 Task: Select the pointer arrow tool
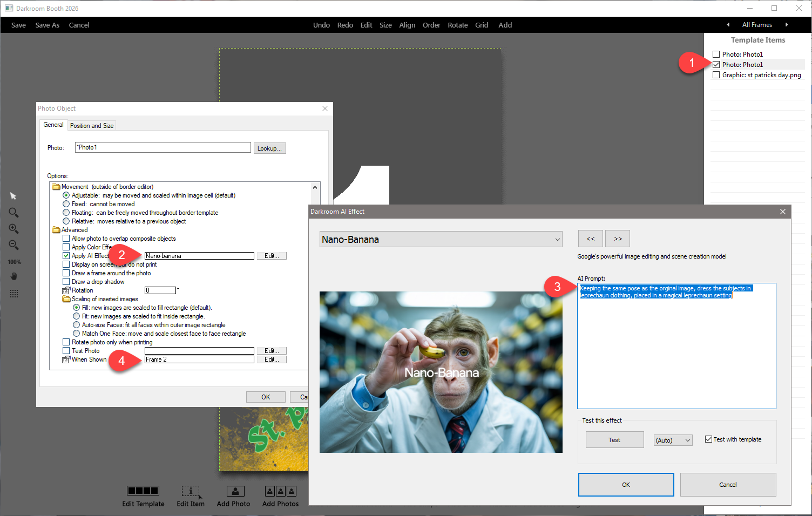[13, 196]
